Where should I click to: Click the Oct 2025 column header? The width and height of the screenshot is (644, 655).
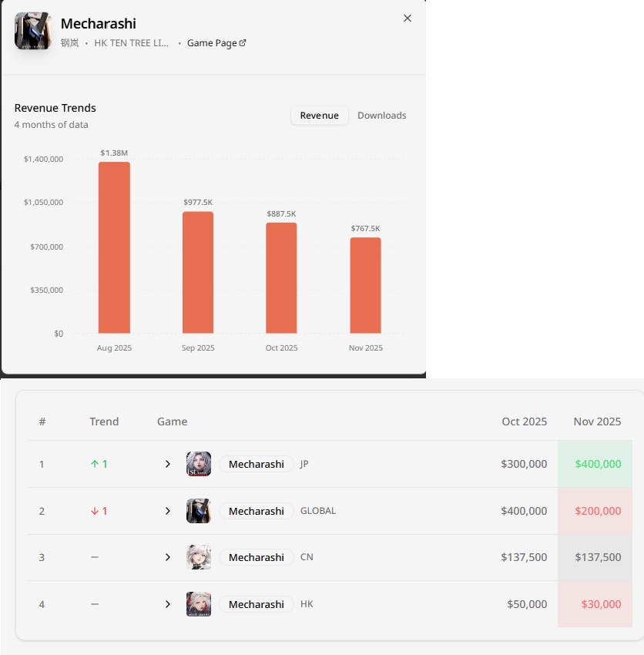click(x=524, y=422)
